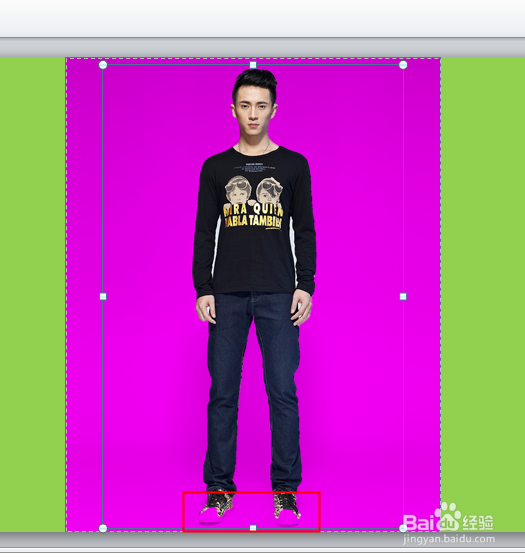Click the left-middle resize handle
Image resolution: width=525 pixels, height=558 pixels.
(103, 296)
